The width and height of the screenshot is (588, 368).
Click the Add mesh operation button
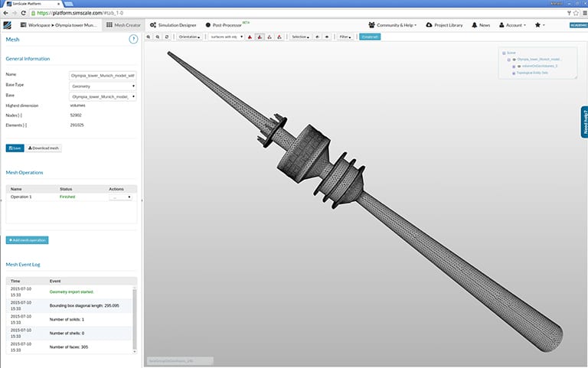pyautogui.click(x=27, y=240)
